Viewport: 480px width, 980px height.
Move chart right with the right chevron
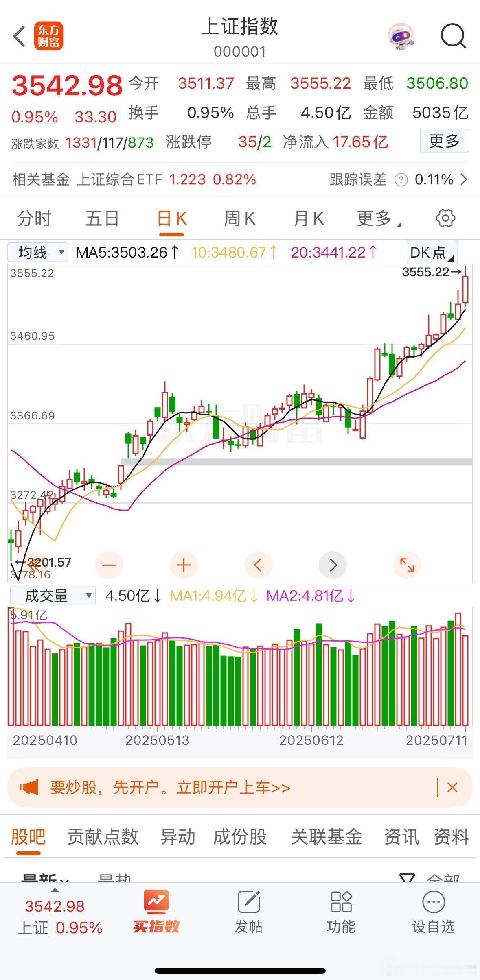coord(333,565)
